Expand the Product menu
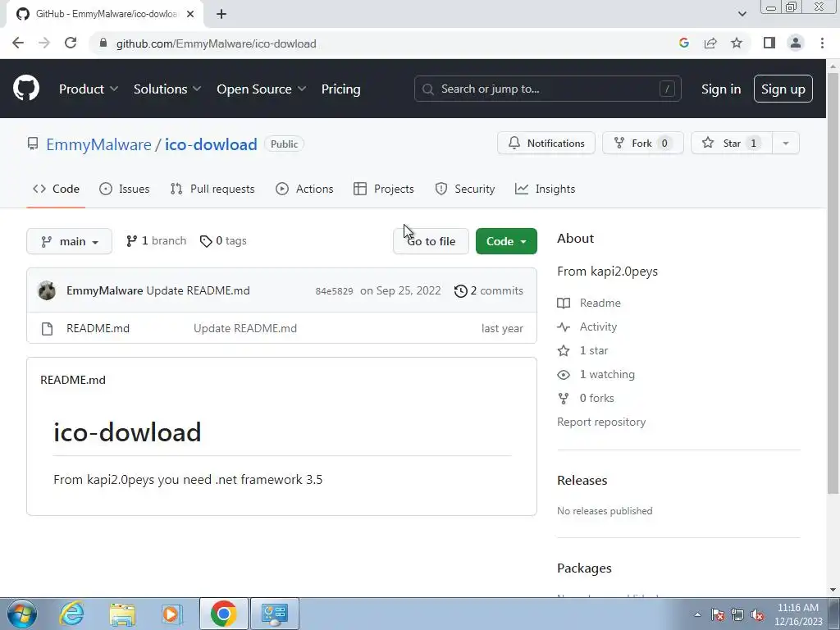This screenshot has width=840, height=630. [89, 89]
